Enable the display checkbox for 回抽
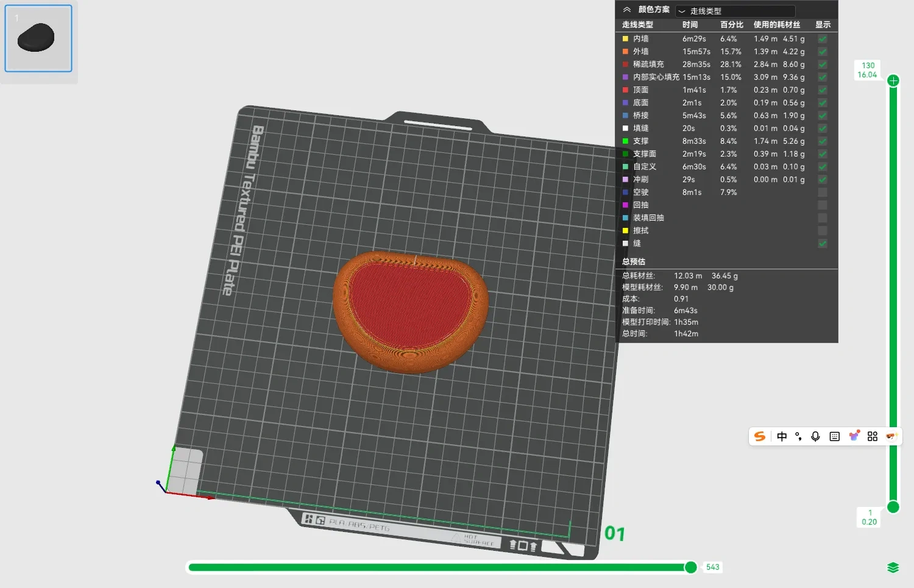This screenshot has height=588, width=914. [x=823, y=205]
